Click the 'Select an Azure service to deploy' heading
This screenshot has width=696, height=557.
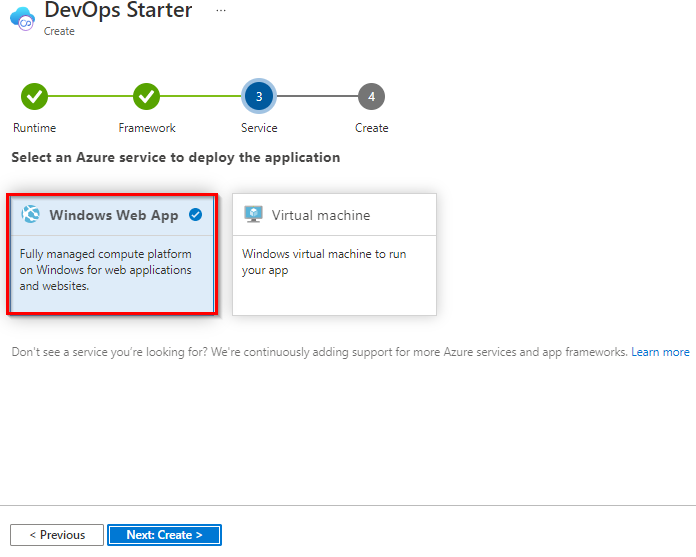176,158
